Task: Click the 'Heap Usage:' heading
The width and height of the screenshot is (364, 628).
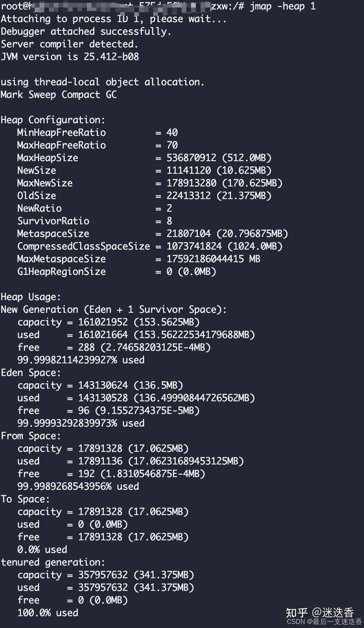Action: point(31,297)
